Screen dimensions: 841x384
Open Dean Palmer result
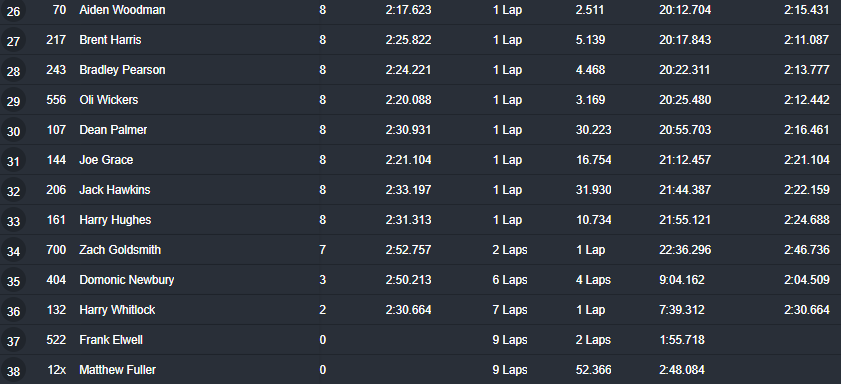(x=113, y=130)
